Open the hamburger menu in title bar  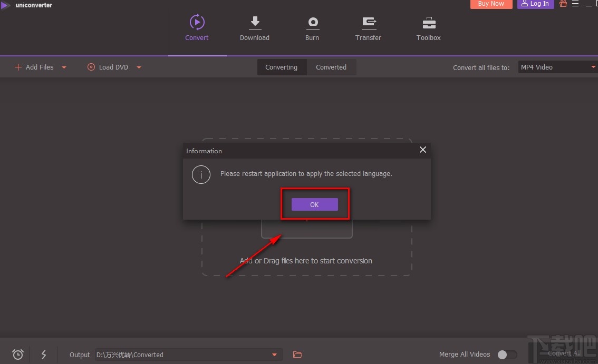[575, 4]
